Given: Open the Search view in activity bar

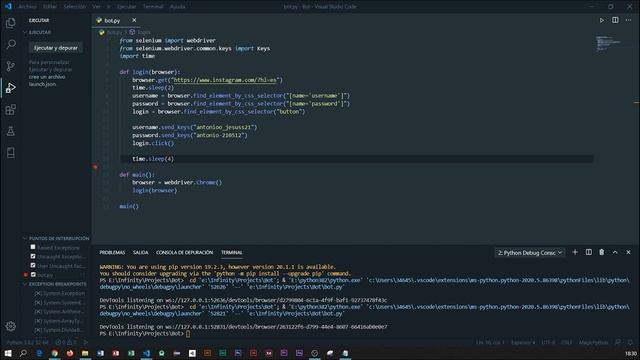Looking at the screenshot, I should (11, 44).
